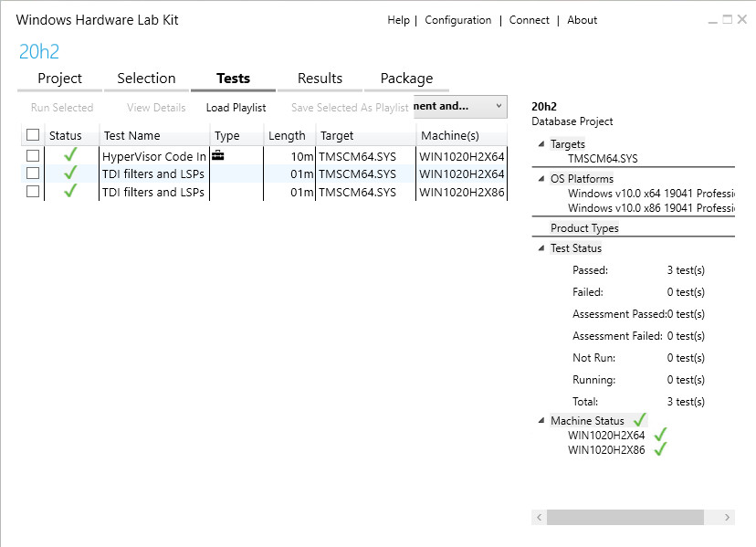Open the Help link
Image resolution: width=756 pixels, height=547 pixels.
[398, 20]
